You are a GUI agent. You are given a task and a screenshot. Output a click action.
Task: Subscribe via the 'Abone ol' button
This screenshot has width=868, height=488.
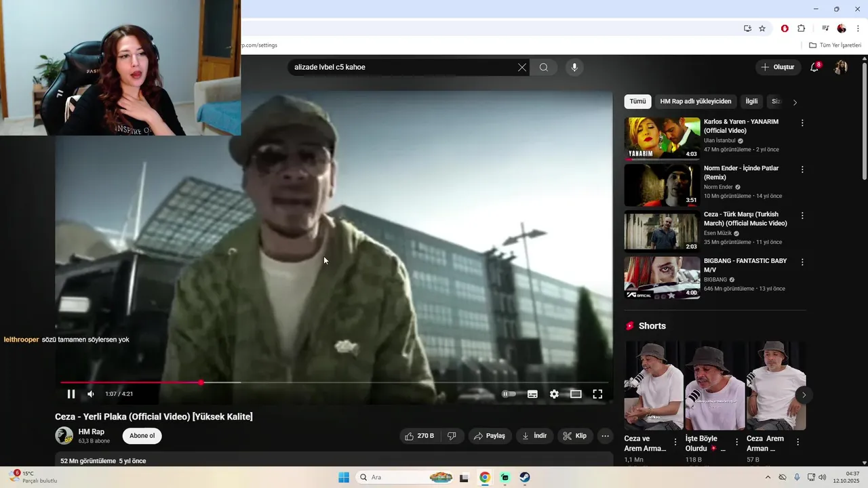coord(142,436)
